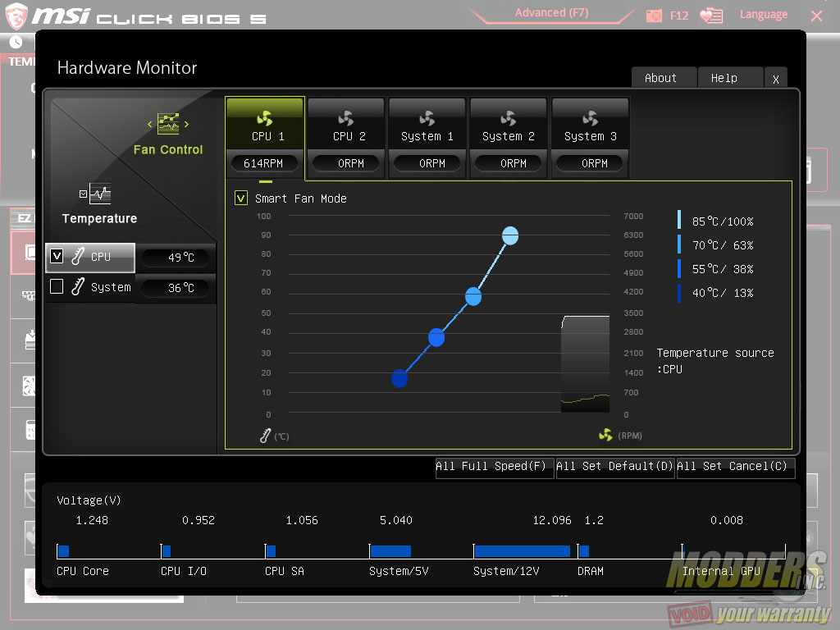This screenshot has width=840, height=630.
Task: Click the All Set Default(D) button
Action: click(x=614, y=467)
